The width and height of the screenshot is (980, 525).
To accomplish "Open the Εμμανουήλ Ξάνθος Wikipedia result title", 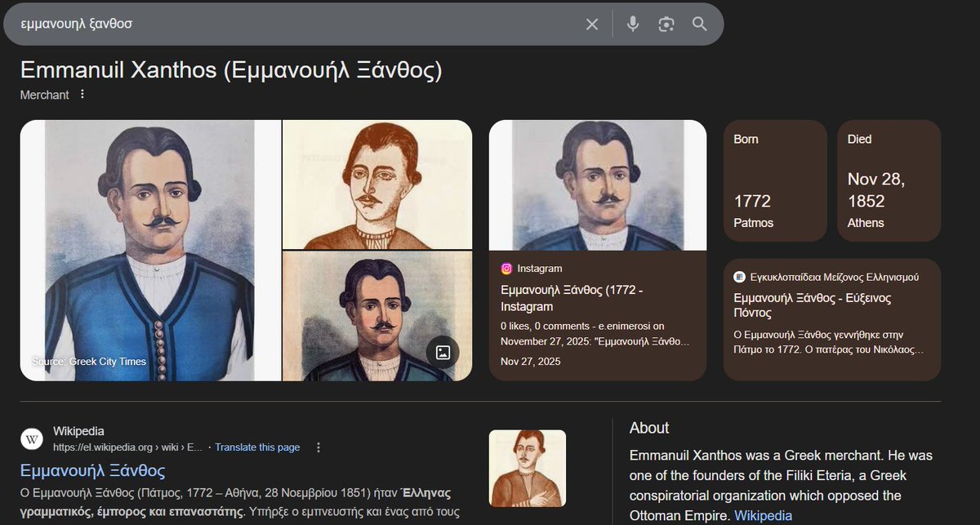I will pos(93,471).
